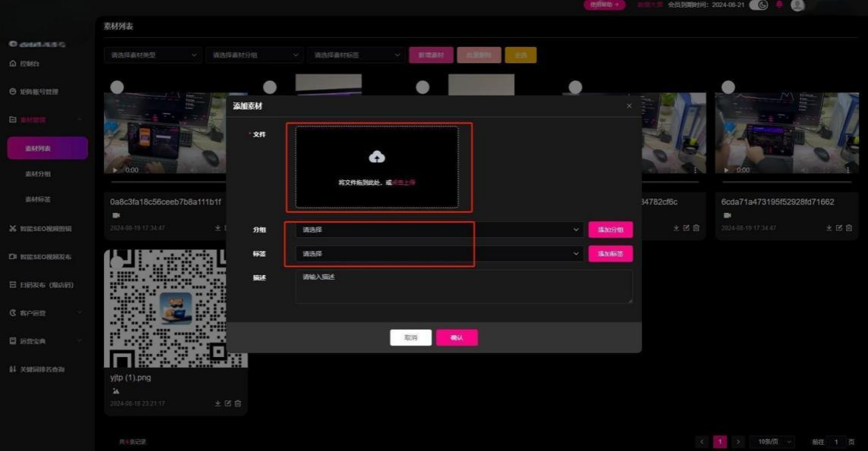Screen dimensions: 868x451
Task: Play the 6cda71a473195f52928fd71662 video
Action: coord(726,170)
